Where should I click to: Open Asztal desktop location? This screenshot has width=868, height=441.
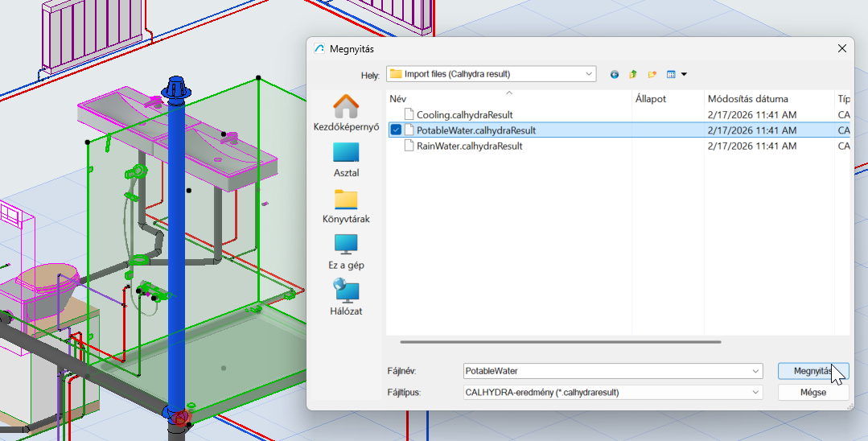coord(346,160)
